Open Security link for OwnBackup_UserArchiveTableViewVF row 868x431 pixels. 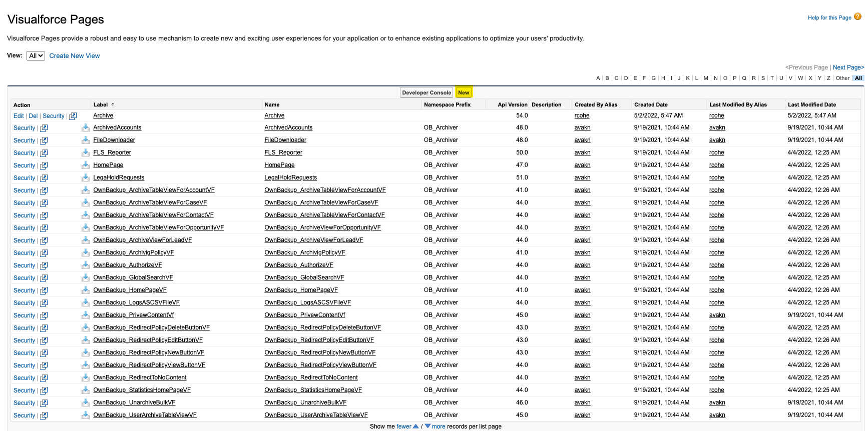pyautogui.click(x=24, y=415)
